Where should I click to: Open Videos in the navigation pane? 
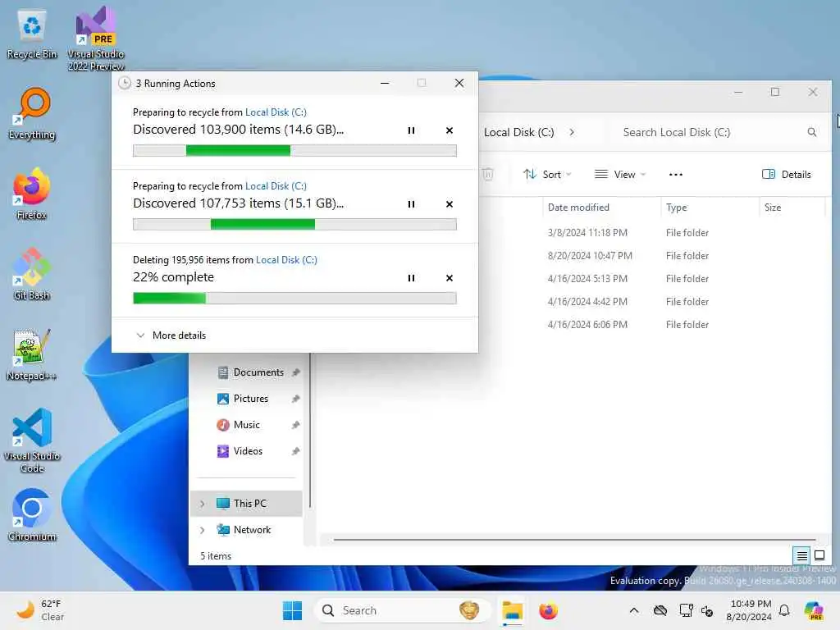(249, 451)
